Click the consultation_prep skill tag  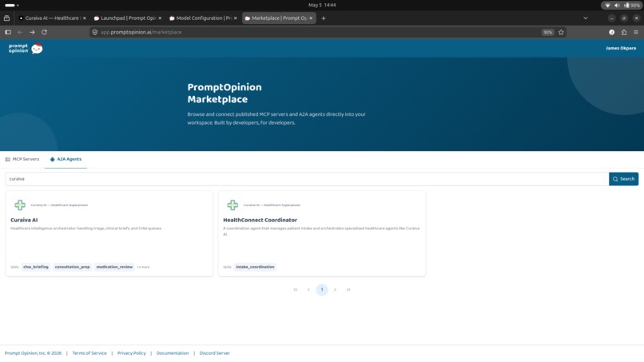72,267
